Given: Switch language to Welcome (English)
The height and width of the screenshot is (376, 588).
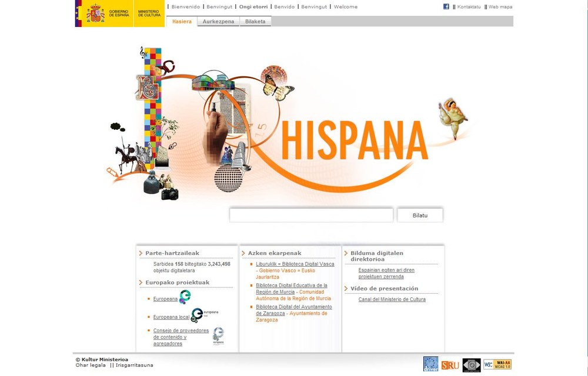Looking at the screenshot, I should [345, 7].
